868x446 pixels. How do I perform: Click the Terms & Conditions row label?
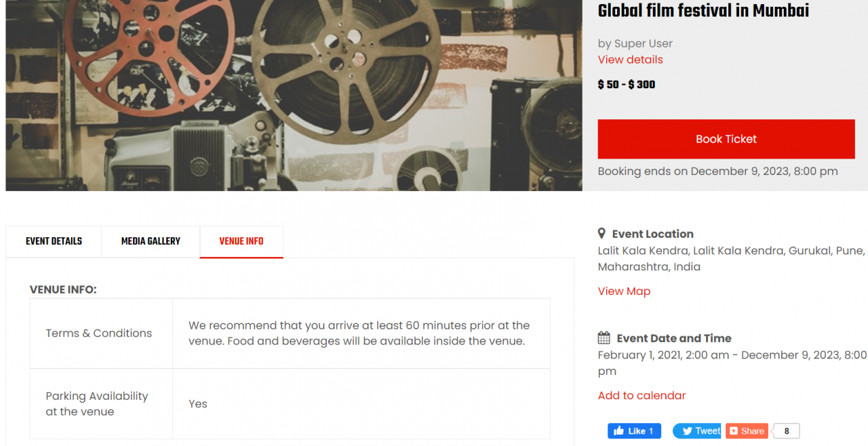point(99,333)
